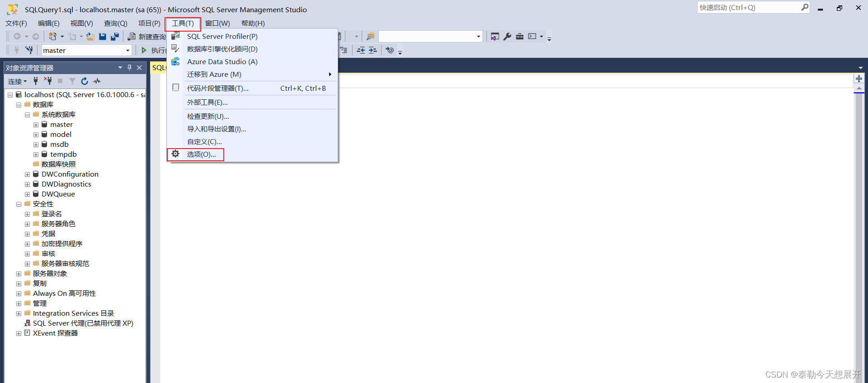Click the Change Connection plug icon beside the master dropdown
The height and width of the screenshot is (383, 868).
29,50
